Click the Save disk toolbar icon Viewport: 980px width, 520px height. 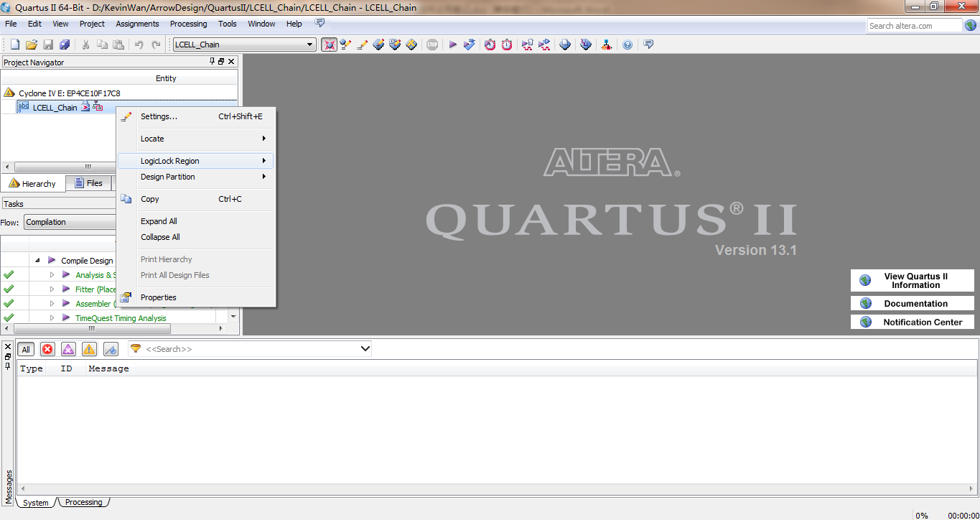48,45
